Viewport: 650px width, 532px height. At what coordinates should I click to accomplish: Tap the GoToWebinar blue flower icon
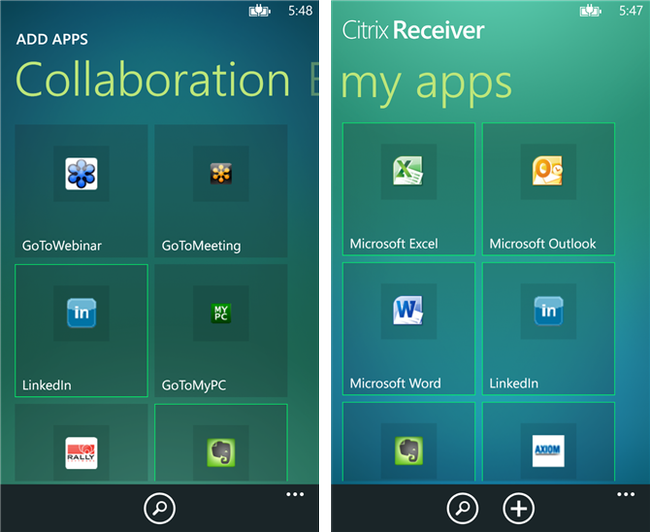point(81,174)
